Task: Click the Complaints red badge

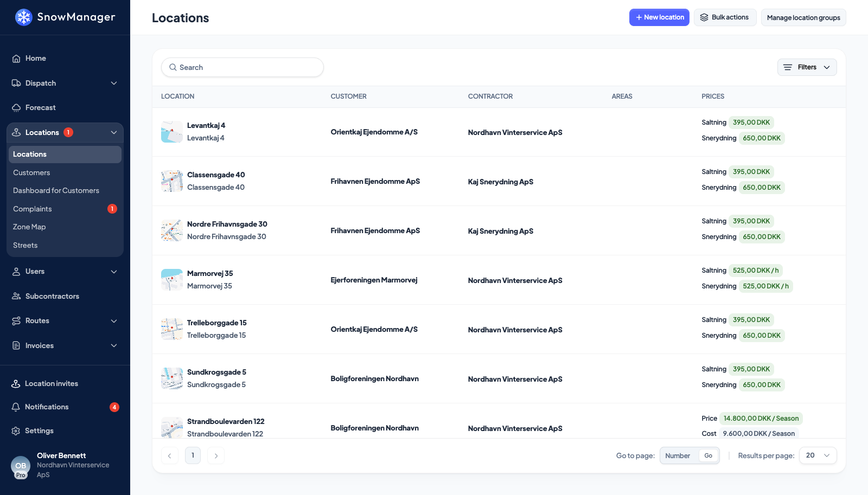Action: pos(112,209)
